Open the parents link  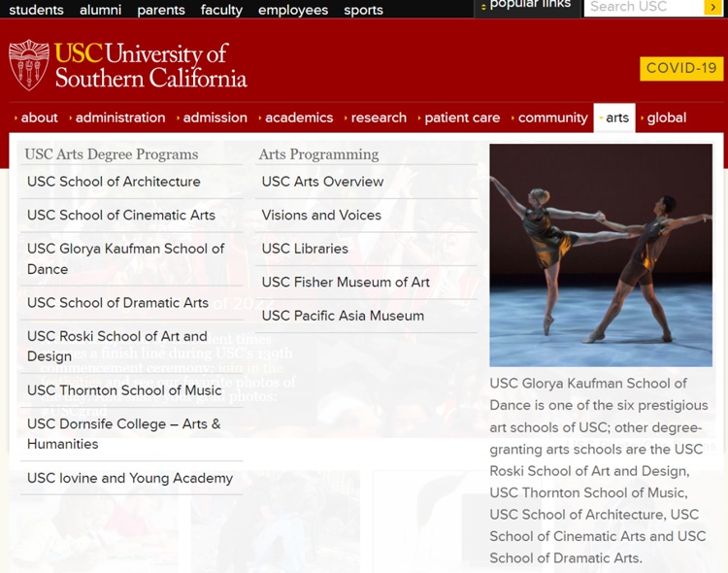click(161, 10)
